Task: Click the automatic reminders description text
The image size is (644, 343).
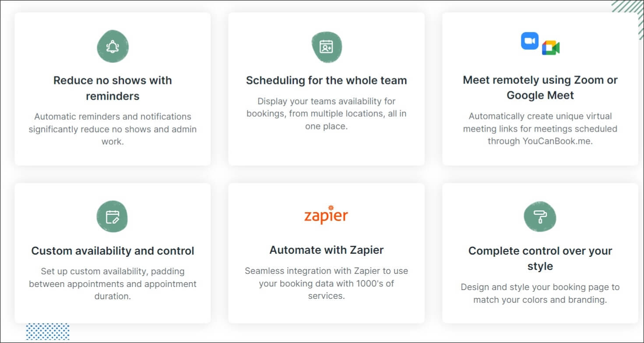Action: pyautogui.click(x=113, y=129)
